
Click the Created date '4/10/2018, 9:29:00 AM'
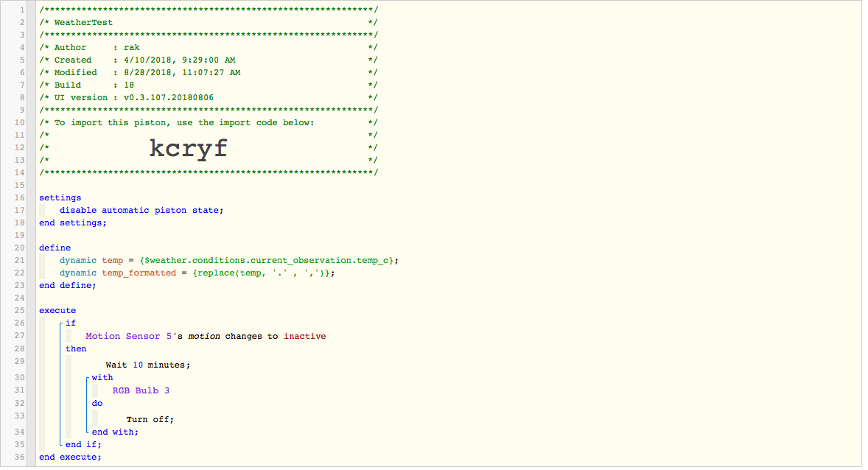[x=179, y=60]
